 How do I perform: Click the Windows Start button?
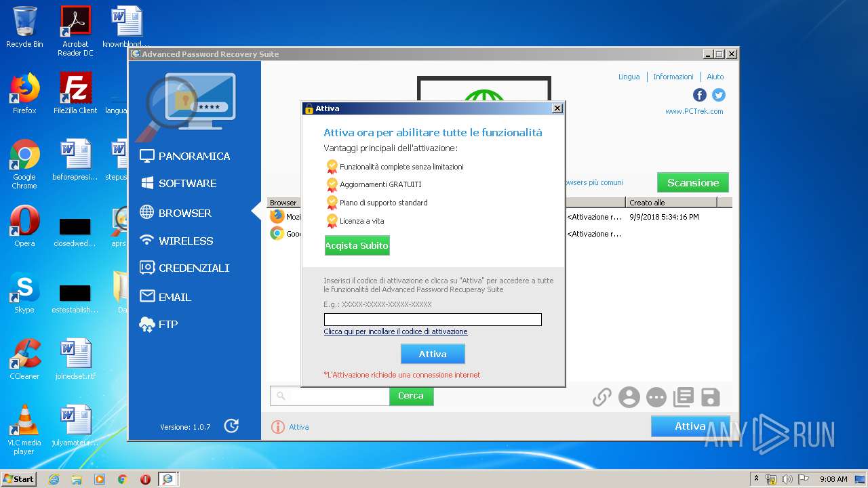click(x=18, y=479)
